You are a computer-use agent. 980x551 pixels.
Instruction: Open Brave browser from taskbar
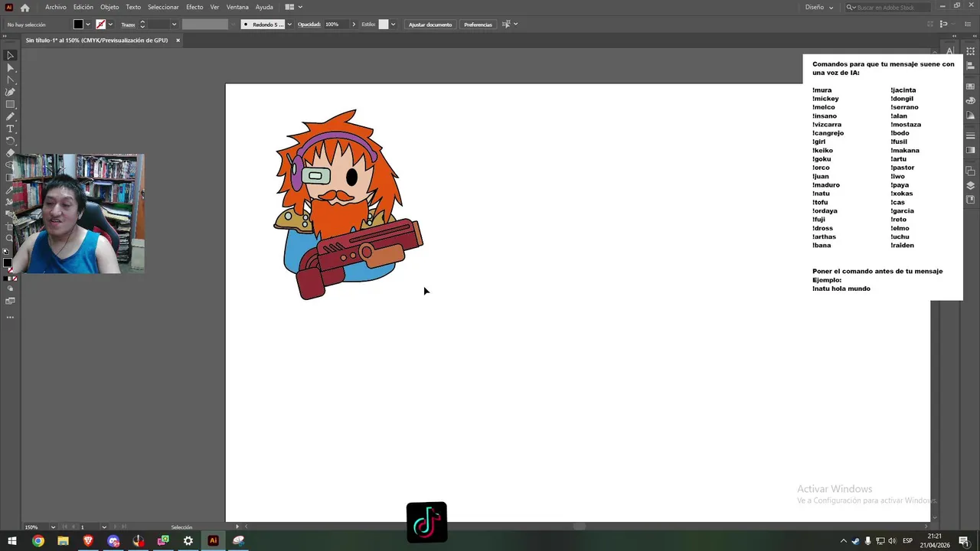[x=88, y=541]
